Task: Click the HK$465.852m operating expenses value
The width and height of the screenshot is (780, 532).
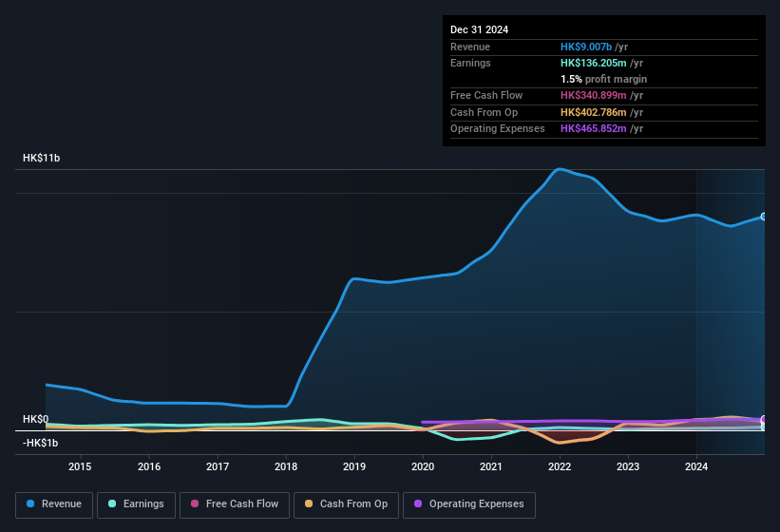Action: 594,129
